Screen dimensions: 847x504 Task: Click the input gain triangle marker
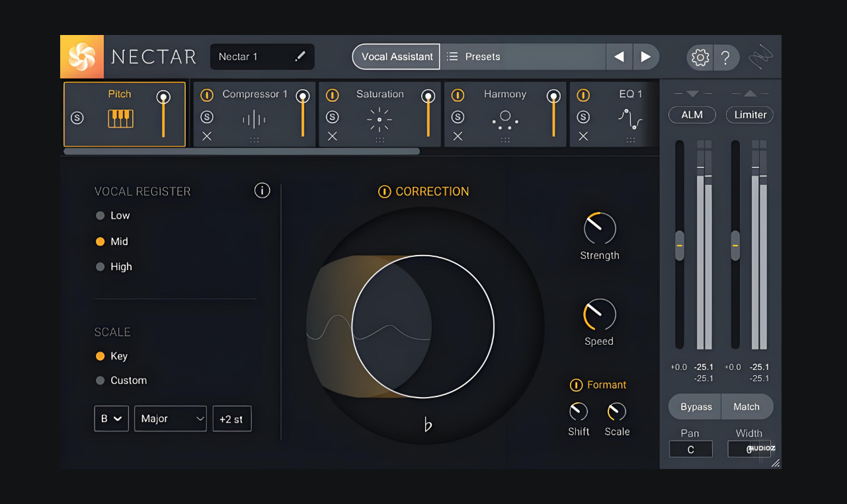(x=692, y=94)
